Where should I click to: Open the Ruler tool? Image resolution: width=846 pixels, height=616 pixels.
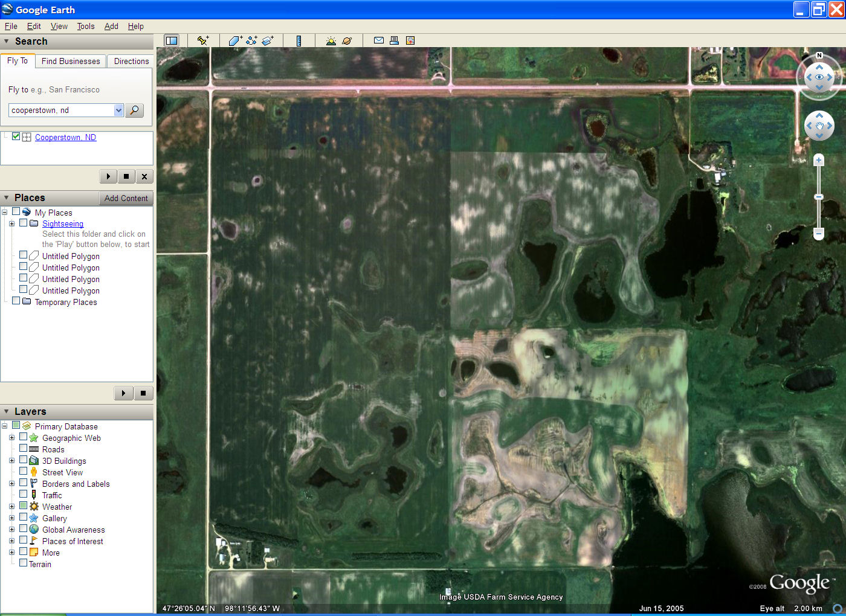point(299,40)
